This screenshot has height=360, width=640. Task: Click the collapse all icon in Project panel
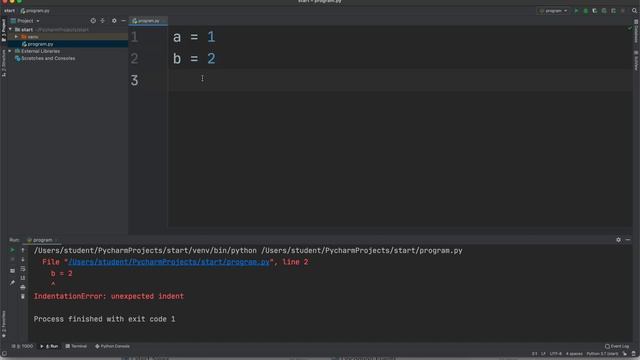coord(102,20)
